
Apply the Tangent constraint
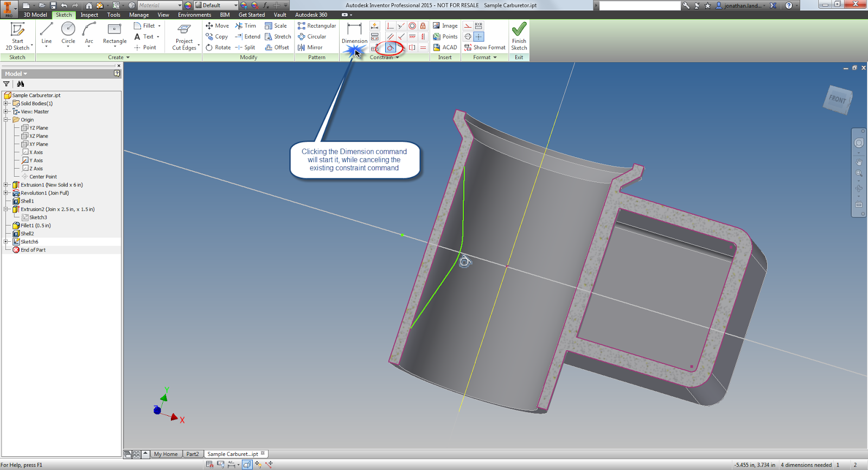(391, 47)
